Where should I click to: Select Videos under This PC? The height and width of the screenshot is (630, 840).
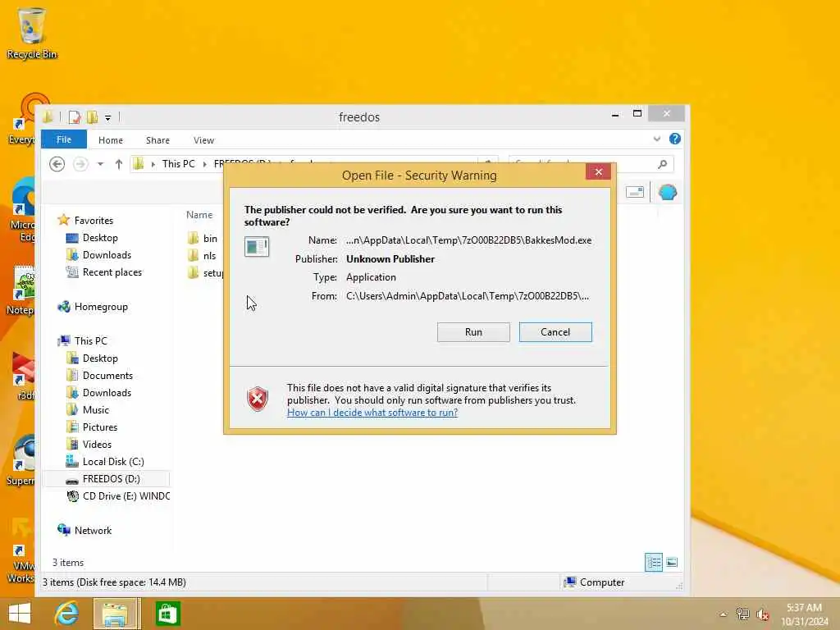[97, 444]
